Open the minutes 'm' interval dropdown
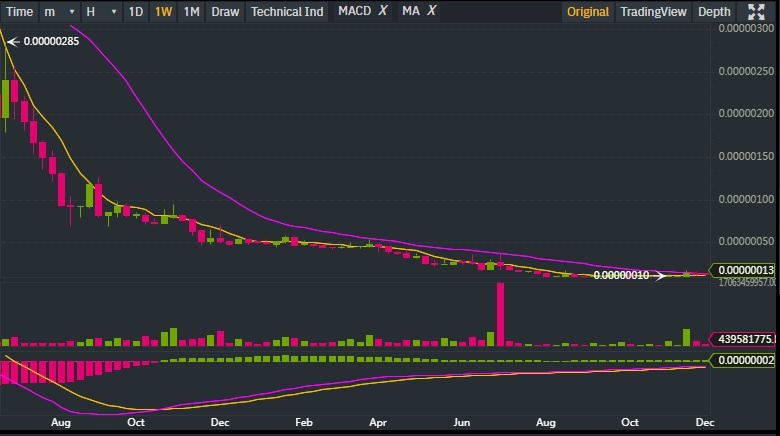780x436 pixels. [59, 11]
